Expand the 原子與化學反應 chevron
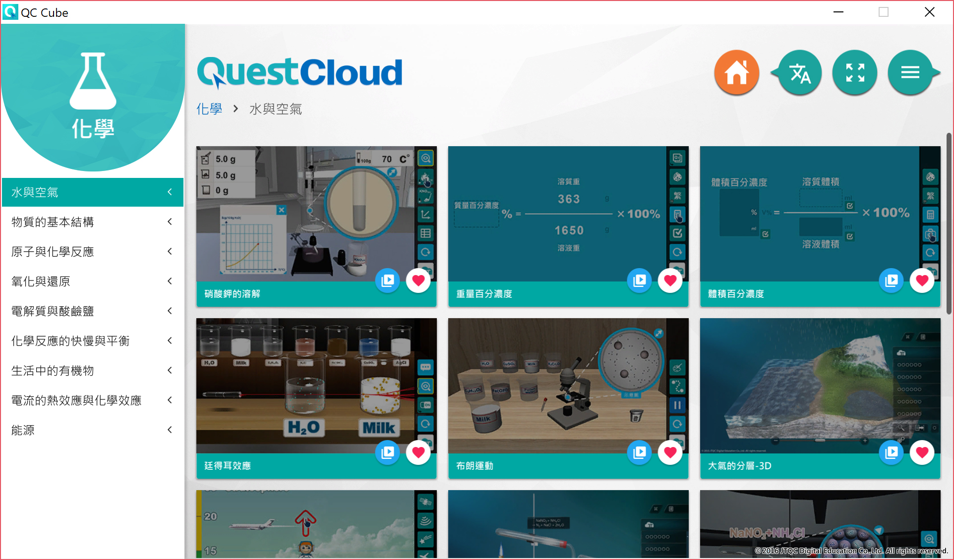954x560 pixels. (x=170, y=251)
